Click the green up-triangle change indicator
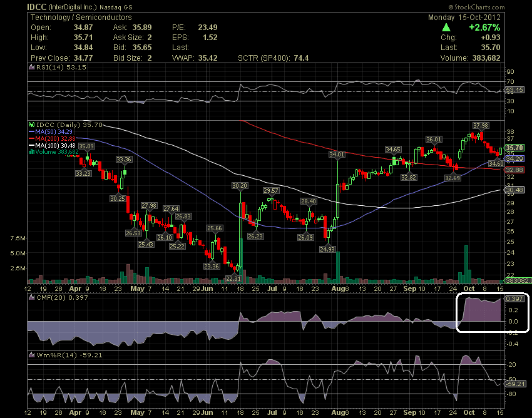Image resolution: width=532 pixels, height=418 pixels. click(x=446, y=27)
